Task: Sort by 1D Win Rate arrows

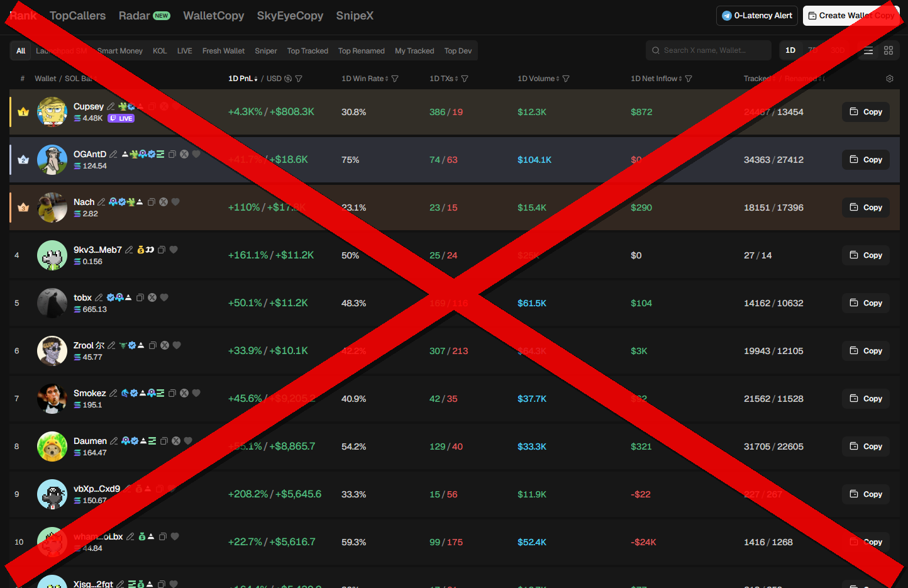Action: tap(387, 79)
